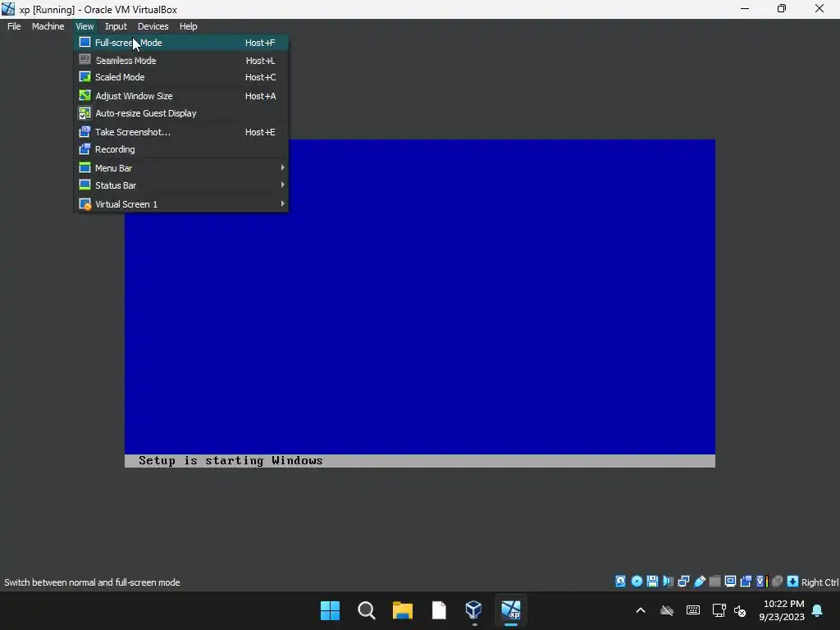
Task: Click the network adapters status icon
Action: click(x=683, y=582)
